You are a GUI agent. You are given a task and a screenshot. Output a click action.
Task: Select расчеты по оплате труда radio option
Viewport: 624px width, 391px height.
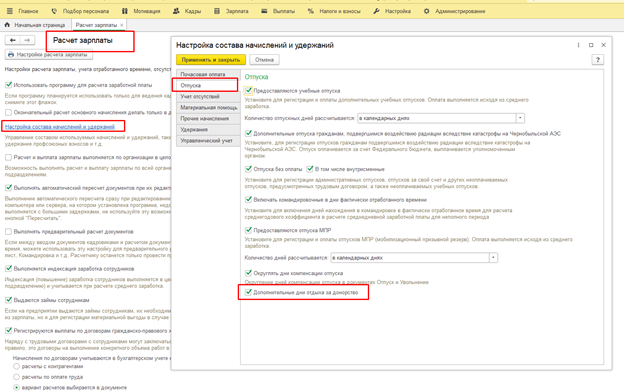point(16,377)
